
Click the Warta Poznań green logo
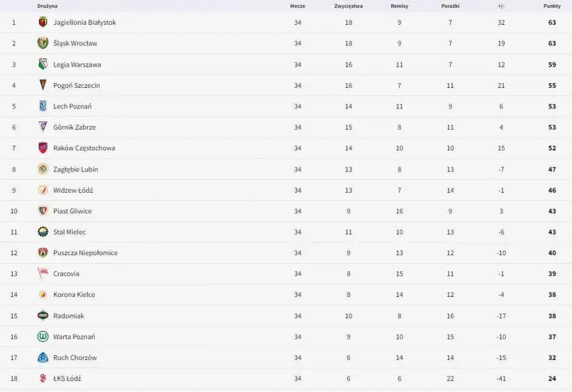pyautogui.click(x=42, y=336)
